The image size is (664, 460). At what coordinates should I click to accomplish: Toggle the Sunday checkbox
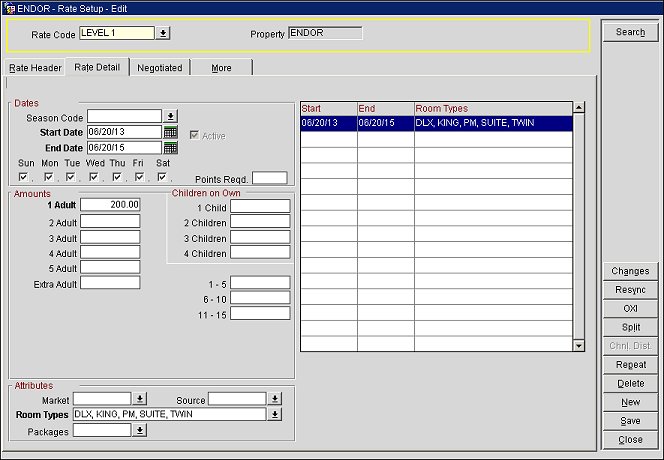(x=24, y=178)
